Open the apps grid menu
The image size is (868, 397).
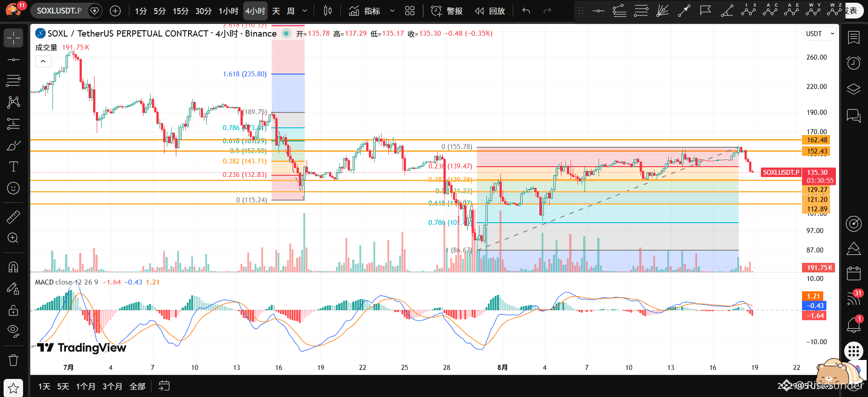[854, 351]
